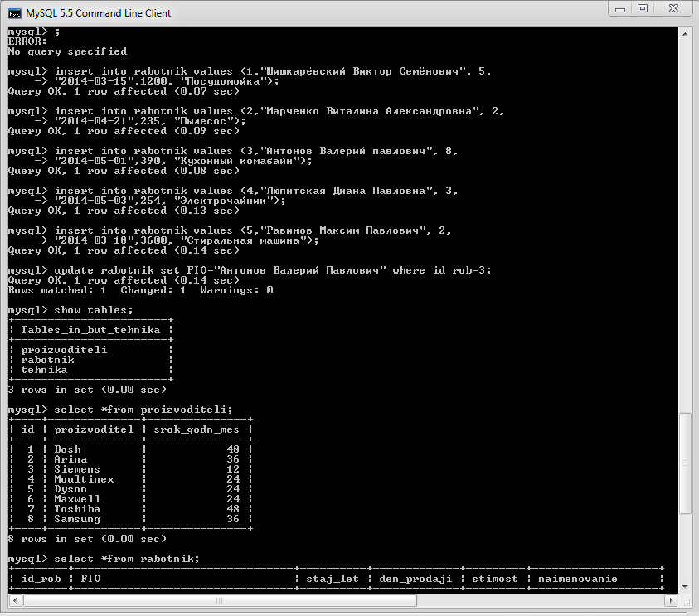The height and width of the screenshot is (616, 699).
Task: Close the MySQL Command Line Client window
Action: [x=673, y=9]
